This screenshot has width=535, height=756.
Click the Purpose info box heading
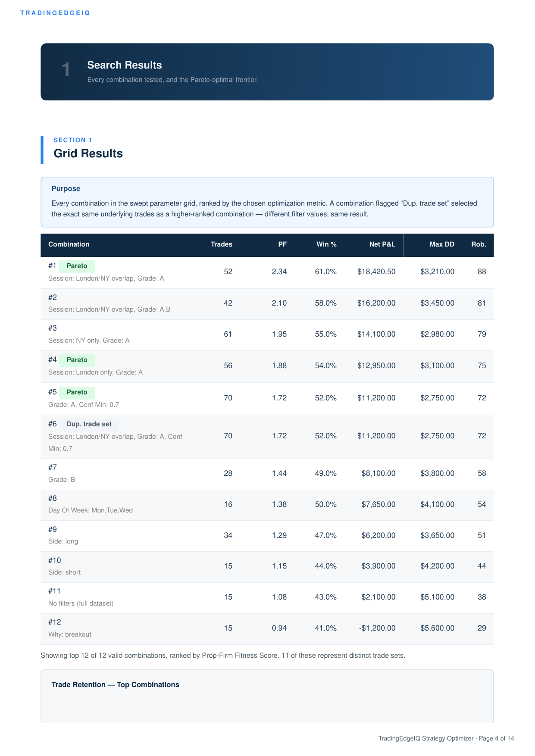click(66, 188)
